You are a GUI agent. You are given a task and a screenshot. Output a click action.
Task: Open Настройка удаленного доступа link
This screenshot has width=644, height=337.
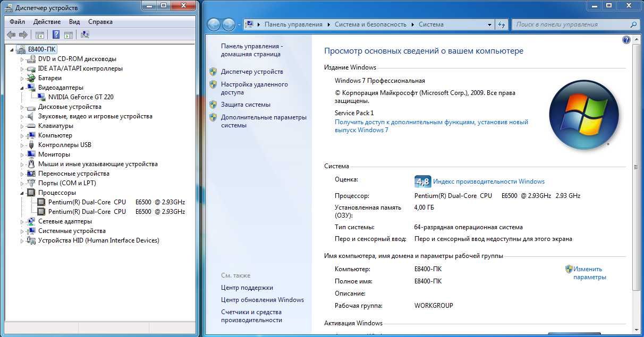(x=255, y=88)
